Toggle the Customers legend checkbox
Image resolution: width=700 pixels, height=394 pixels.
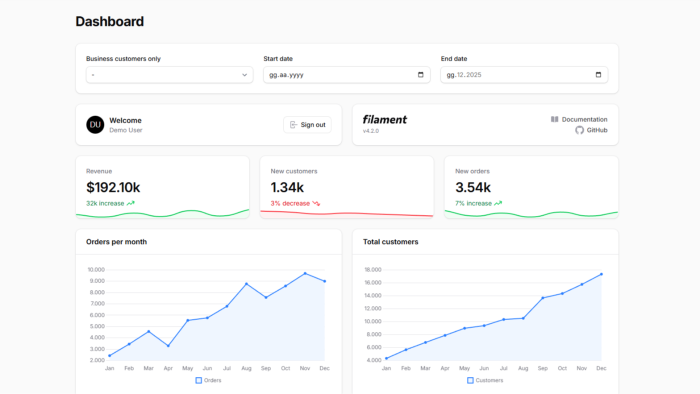click(x=470, y=381)
